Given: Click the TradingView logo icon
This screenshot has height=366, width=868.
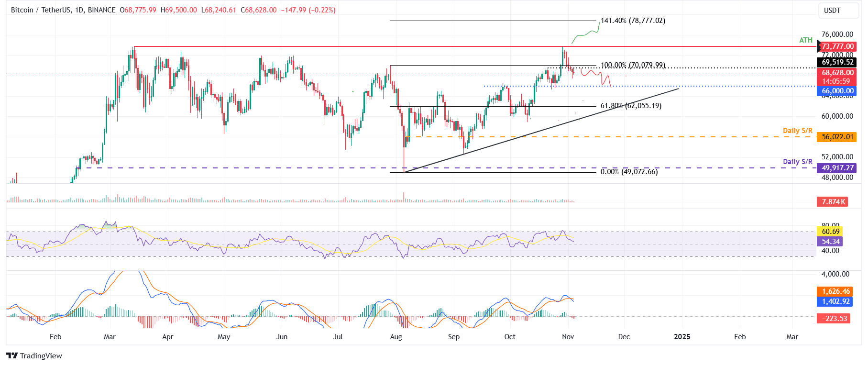Looking at the screenshot, I should 12,355.
